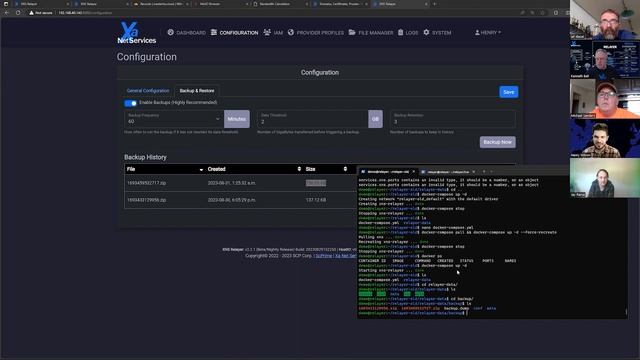
Task: Click the browser address bar
Action: 286,13
